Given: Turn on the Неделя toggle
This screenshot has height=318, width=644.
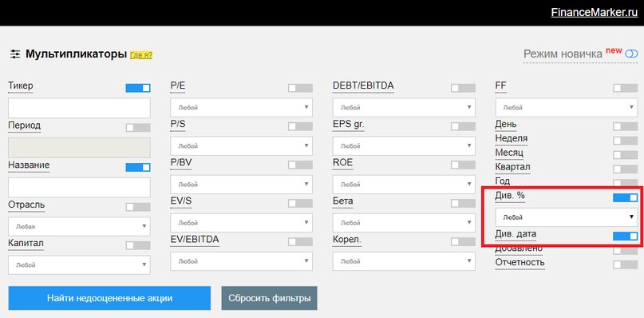Looking at the screenshot, I should coord(625,141).
